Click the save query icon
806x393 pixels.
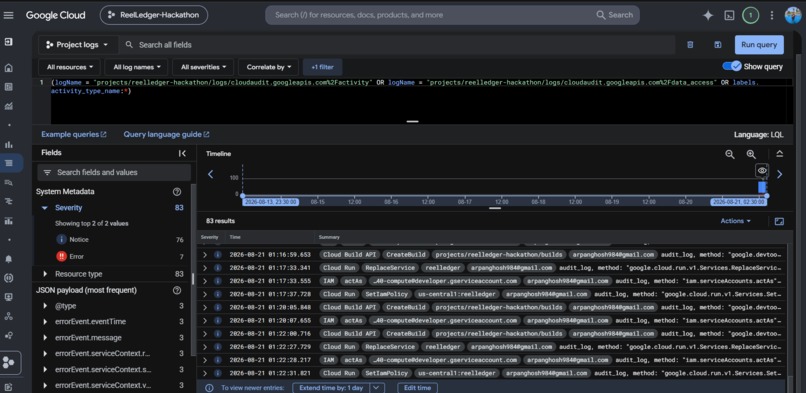pyautogui.click(x=718, y=45)
